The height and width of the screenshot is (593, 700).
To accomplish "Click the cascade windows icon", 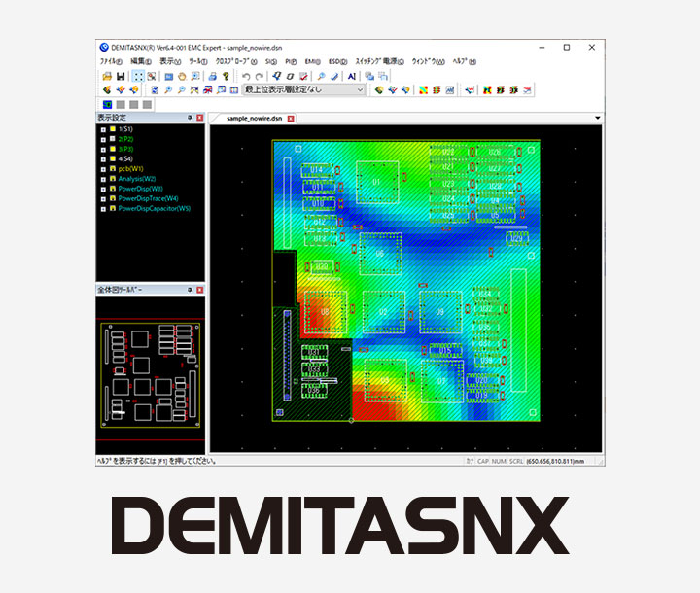I will (369, 77).
